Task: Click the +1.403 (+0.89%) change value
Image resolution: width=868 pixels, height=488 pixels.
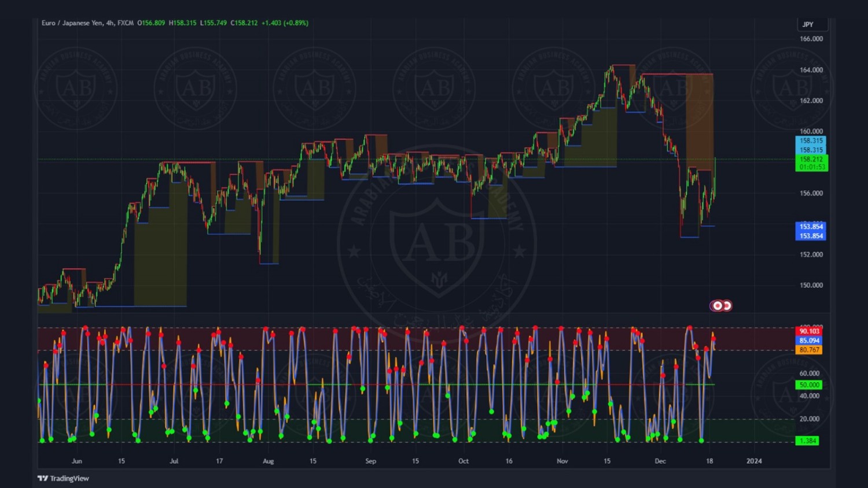Action: [285, 23]
